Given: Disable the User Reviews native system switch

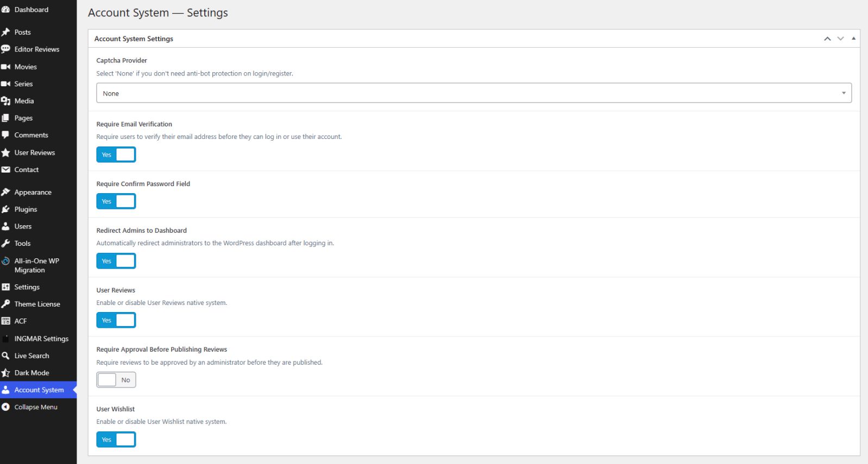Looking at the screenshot, I should tap(116, 320).
